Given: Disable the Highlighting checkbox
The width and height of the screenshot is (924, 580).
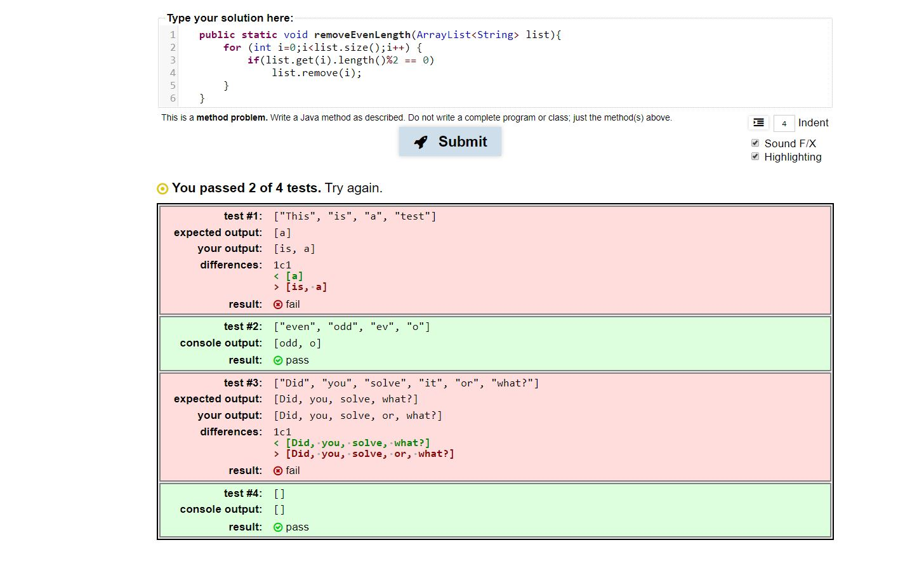Looking at the screenshot, I should tap(755, 156).
